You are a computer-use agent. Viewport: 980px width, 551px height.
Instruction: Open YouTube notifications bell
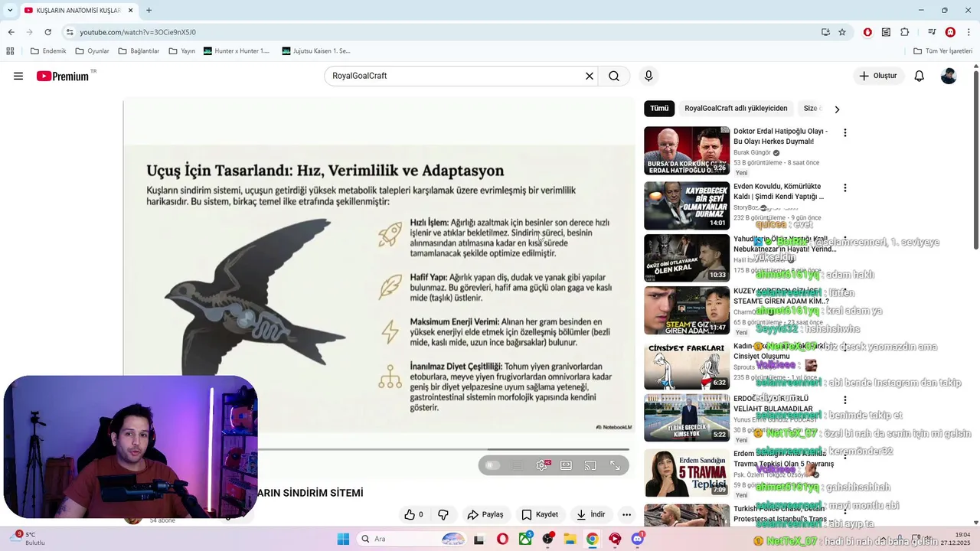(920, 76)
